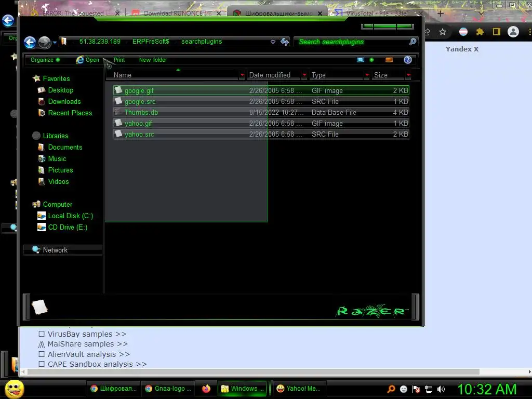Viewport: 532px width, 399px height.
Task: Open a new browser tab
Action: tap(441, 14)
